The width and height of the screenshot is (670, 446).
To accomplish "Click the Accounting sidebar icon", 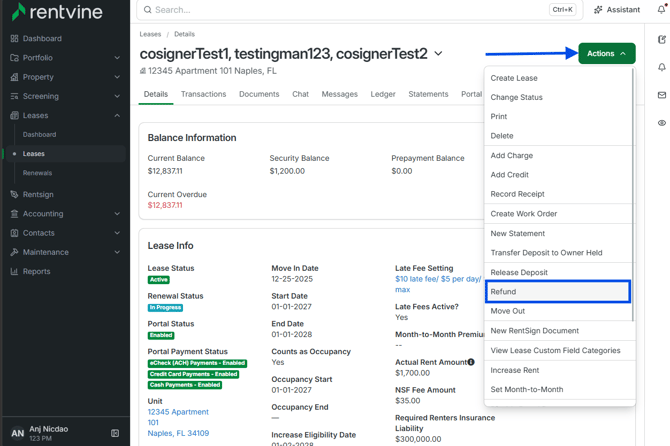I will pos(15,214).
